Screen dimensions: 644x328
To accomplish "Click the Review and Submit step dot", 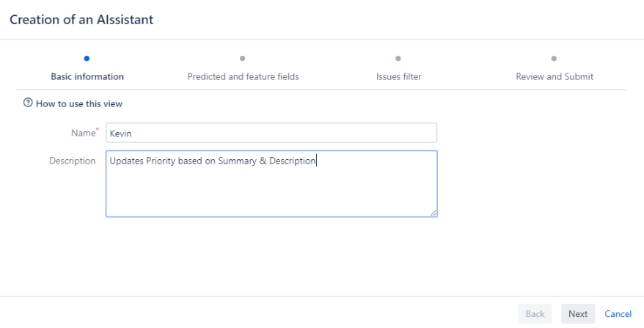I will coord(554,58).
